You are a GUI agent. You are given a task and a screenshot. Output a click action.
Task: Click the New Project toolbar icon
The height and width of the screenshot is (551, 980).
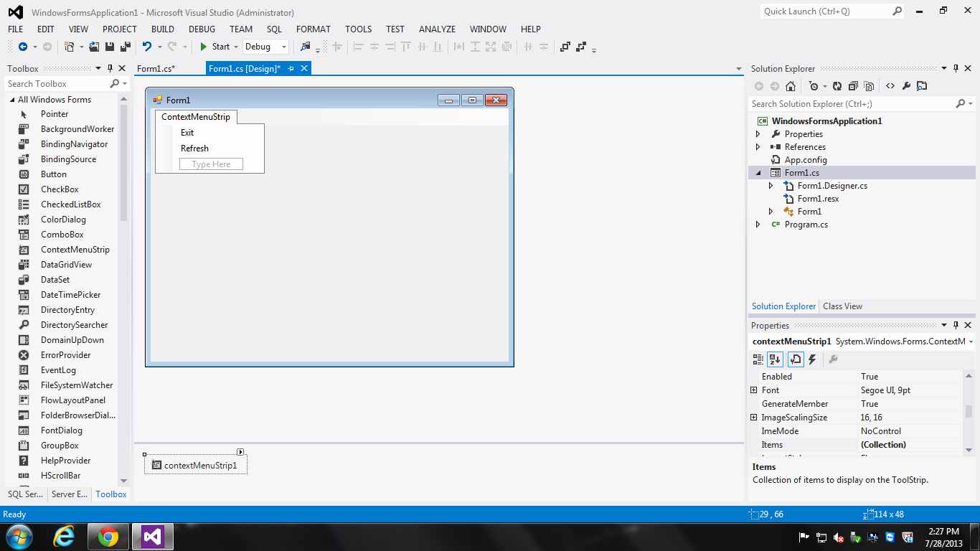click(70, 47)
